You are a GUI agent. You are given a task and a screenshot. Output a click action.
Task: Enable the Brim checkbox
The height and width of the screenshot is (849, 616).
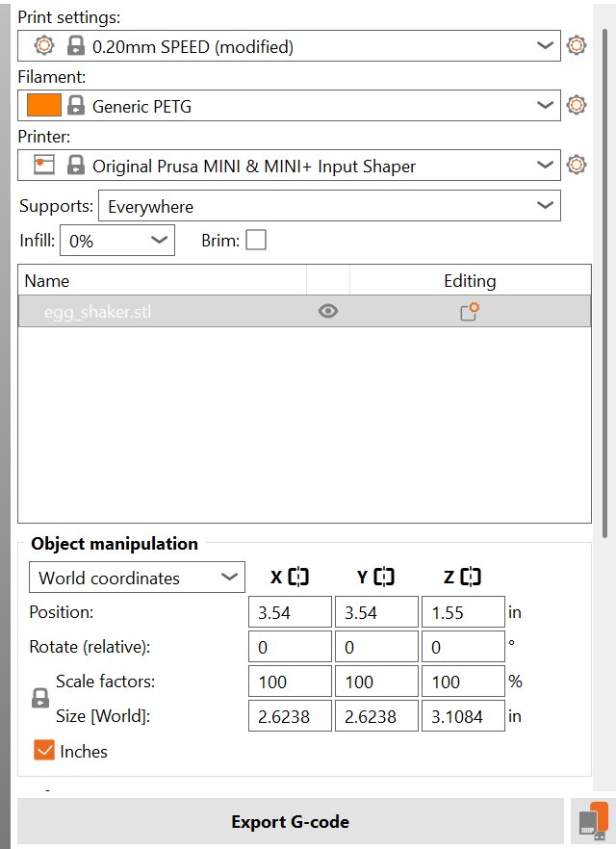256,240
